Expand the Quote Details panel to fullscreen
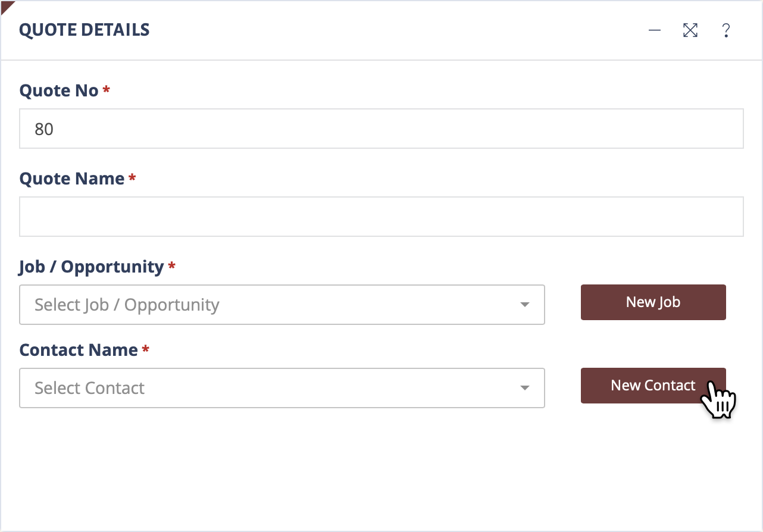Viewport: 763px width, 532px height. coord(690,30)
